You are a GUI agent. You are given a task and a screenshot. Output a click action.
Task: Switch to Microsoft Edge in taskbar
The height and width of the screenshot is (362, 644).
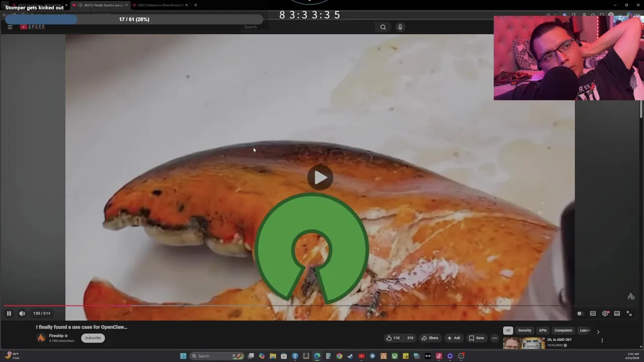[x=317, y=356]
